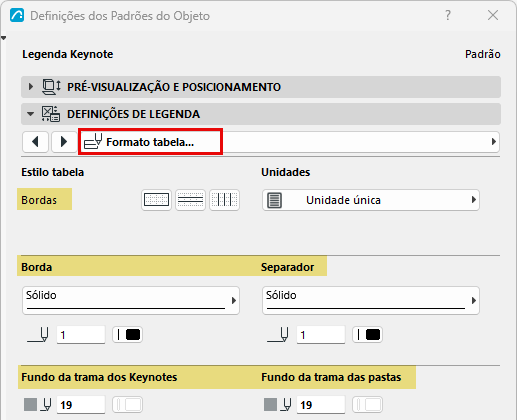Toggle vertical separator lines border button
Screen dimensions: 517x420
tap(224, 200)
